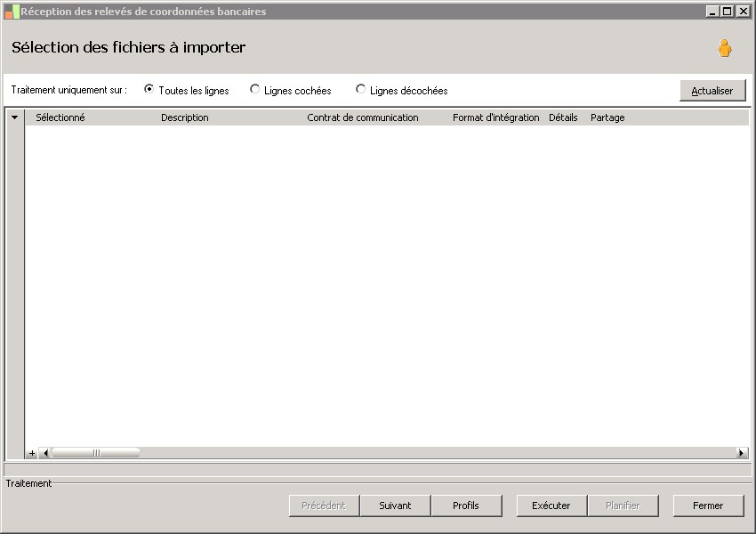Minimize the Réception des relevés window
This screenshot has height=534, width=756.
pos(713,11)
